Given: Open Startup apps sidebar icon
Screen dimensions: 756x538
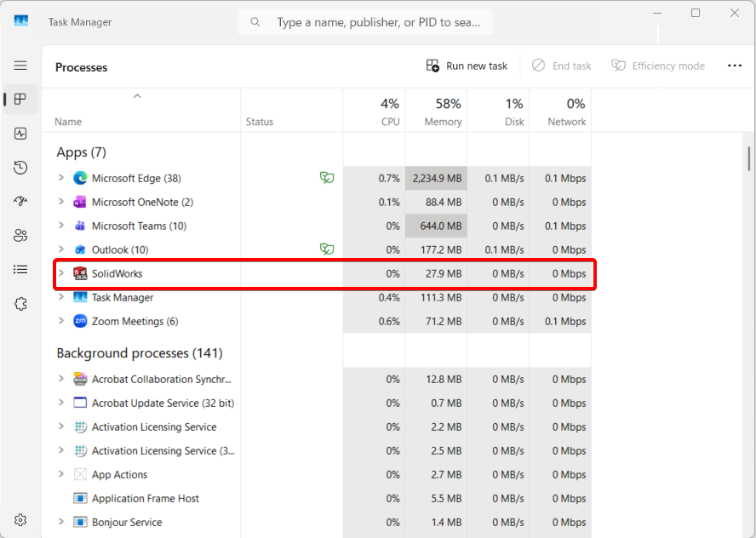Looking at the screenshot, I should [x=20, y=201].
